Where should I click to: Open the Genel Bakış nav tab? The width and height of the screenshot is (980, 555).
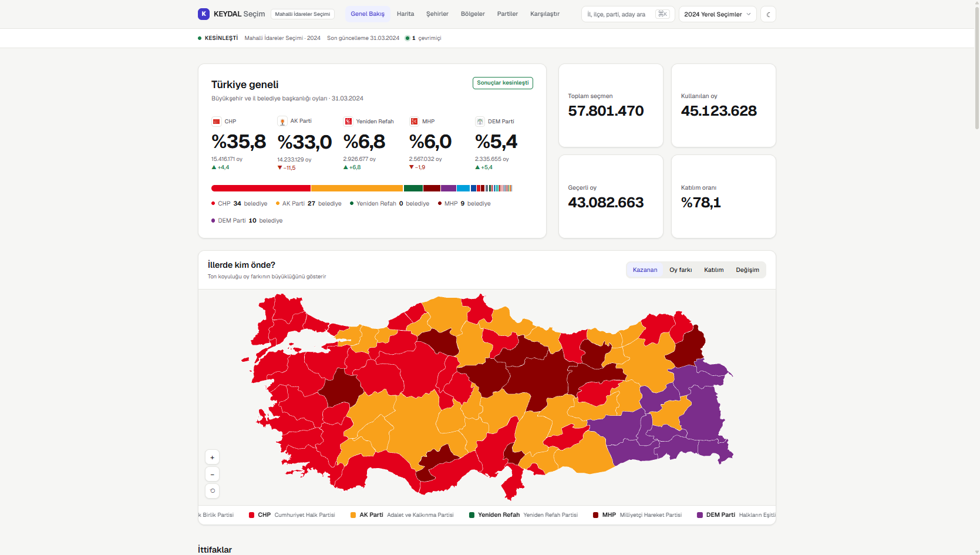[368, 14]
